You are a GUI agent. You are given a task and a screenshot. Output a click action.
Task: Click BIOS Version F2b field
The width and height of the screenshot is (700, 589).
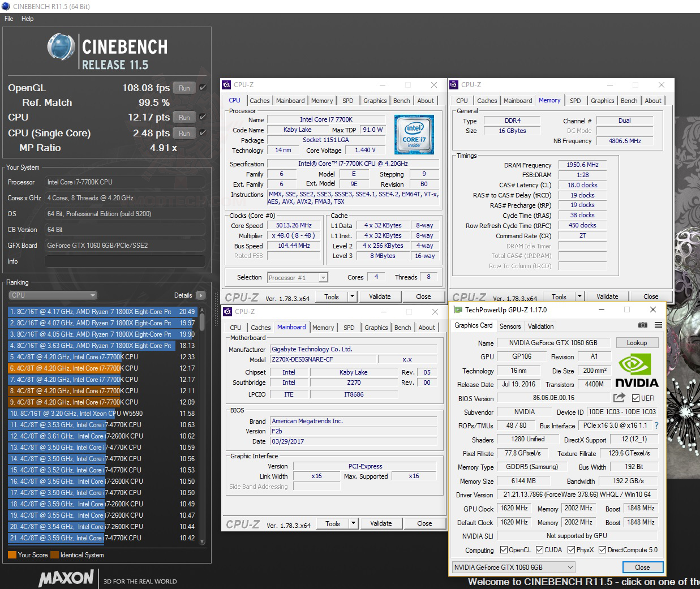coord(353,431)
